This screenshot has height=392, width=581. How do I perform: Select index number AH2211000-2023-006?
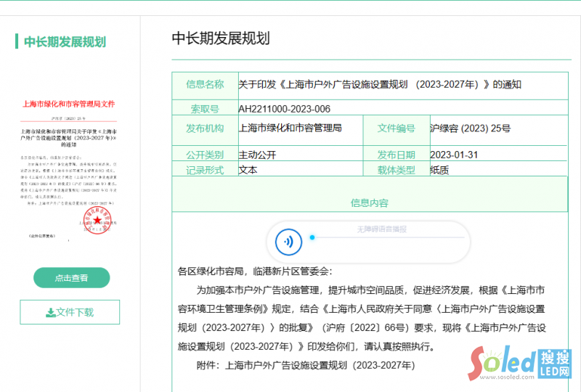click(285, 109)
